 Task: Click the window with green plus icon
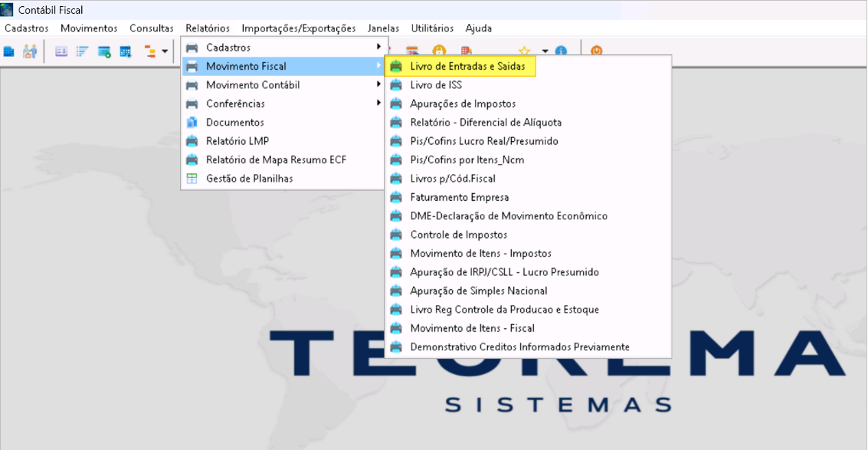point(104,51)
